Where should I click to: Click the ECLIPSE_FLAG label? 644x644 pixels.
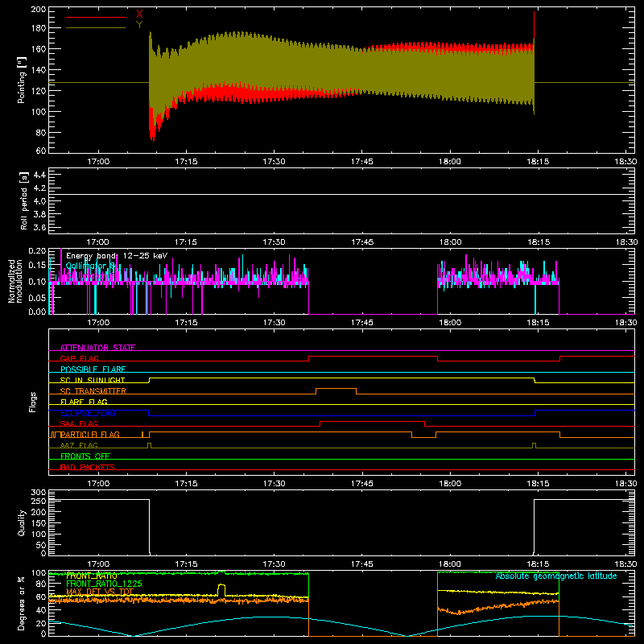click(88, 413)
